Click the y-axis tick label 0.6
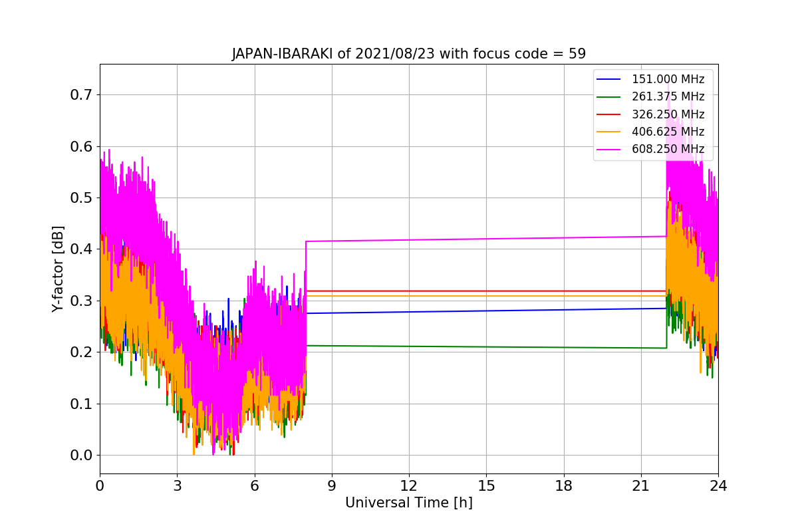Image resolution: width=798 pixels, height=532 pixels. 81,146
